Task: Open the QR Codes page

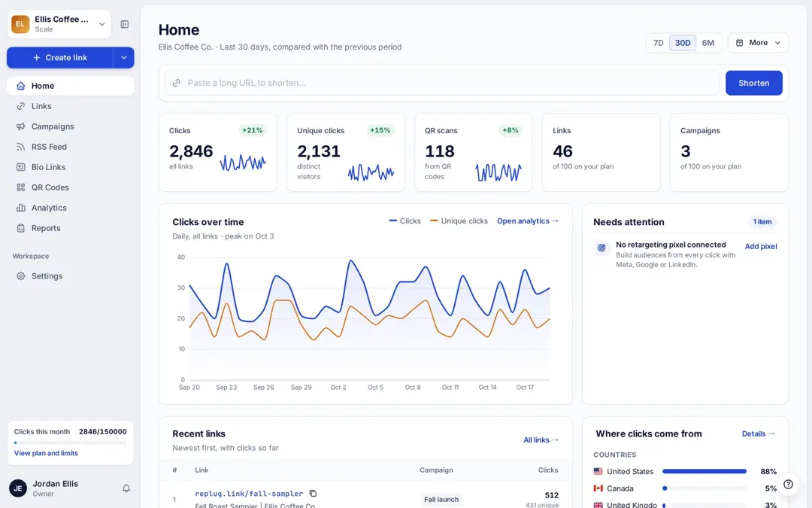Action: coord(71,187)
